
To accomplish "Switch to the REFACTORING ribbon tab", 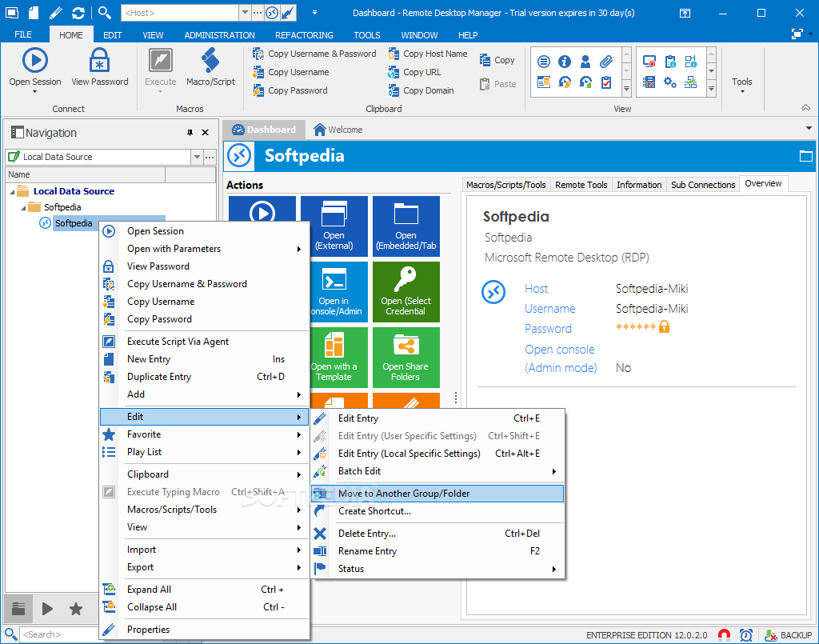I will [x=304, y=35].
